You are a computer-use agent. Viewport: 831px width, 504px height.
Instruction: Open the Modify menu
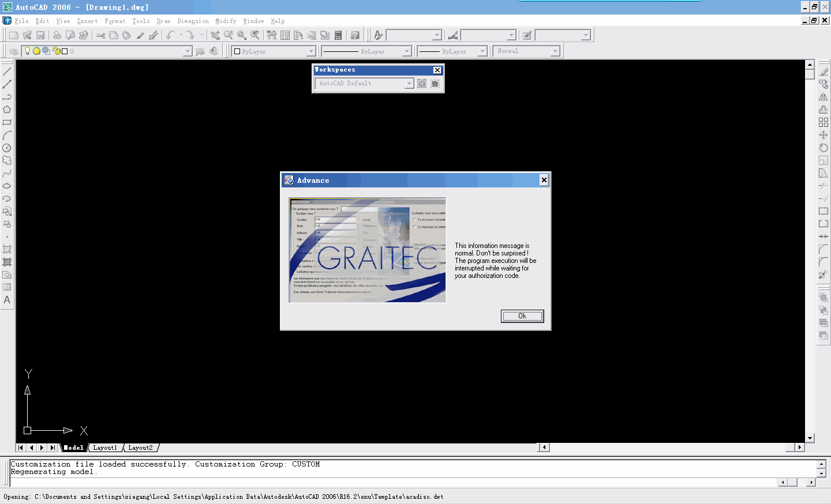(226, 21)
